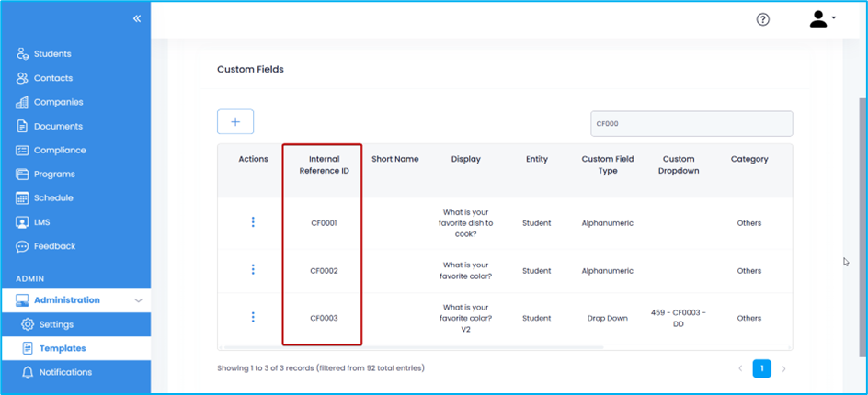Open the Companies section
The height and width of the screenshot is (395, 868).
pyautogui.click(x=58, y=102)
